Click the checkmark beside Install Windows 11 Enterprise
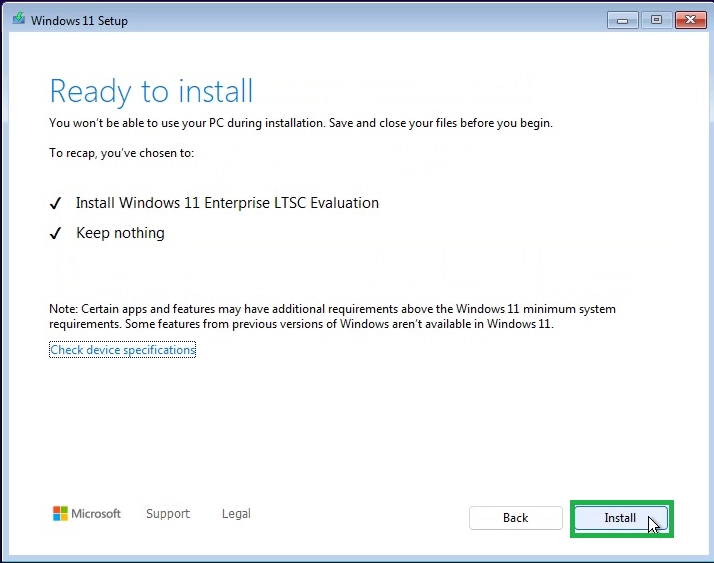Image resolution: width=714 pixels, height=563 pixels. [x=56, y=203]
